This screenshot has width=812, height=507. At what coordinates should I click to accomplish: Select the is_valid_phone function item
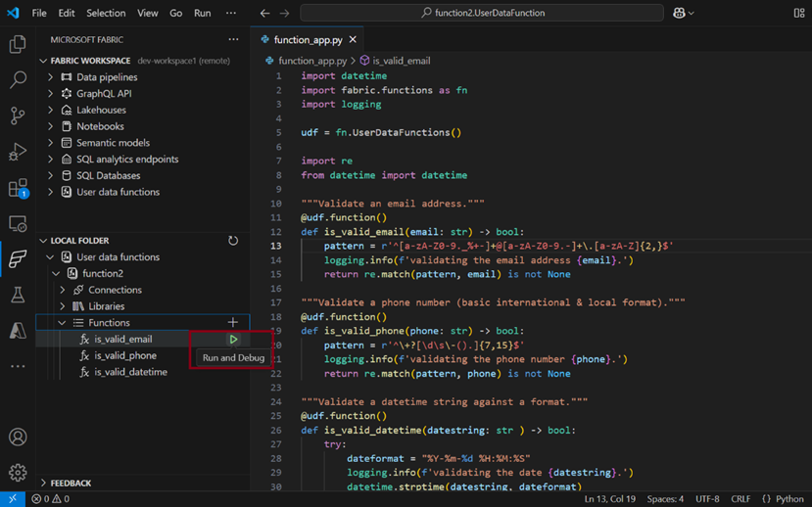click(125, 356)
